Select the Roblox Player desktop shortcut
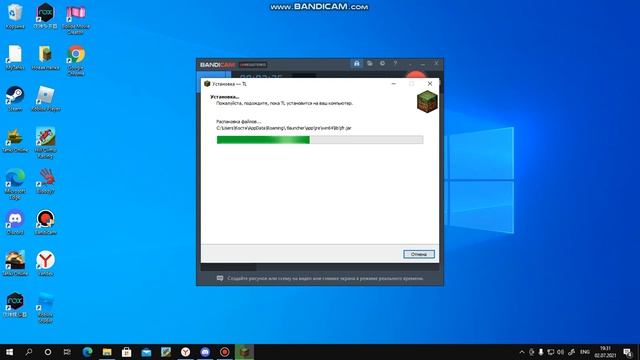 click(45, 99)
